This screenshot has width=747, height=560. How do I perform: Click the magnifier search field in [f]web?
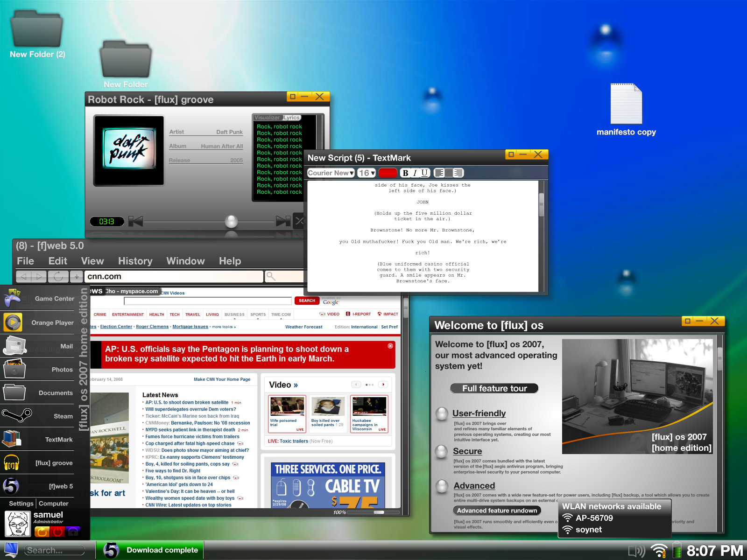pos(285,277)
